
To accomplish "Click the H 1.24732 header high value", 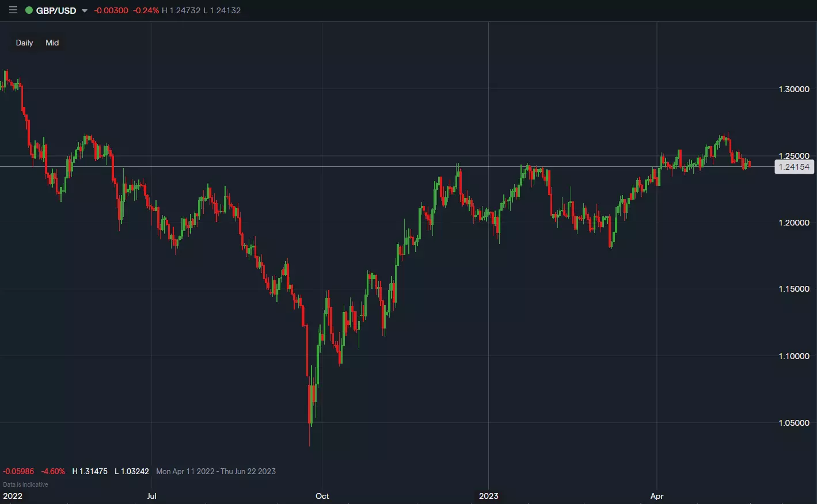I will point(181,10).
